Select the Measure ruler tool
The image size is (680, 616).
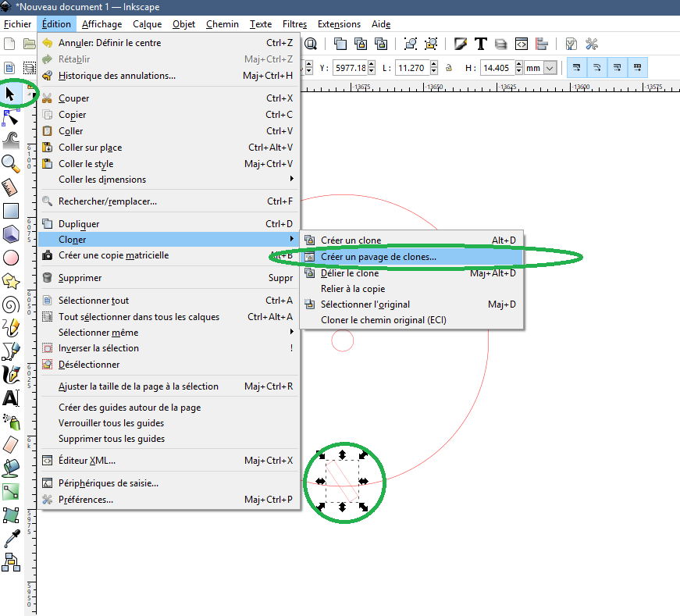pos(10,187)
